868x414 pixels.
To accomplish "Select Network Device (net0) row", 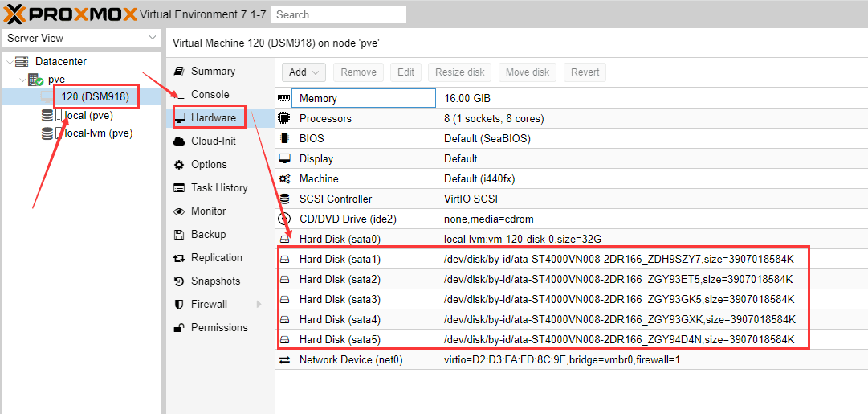I will pyautogui.click(x=571, y=359).
